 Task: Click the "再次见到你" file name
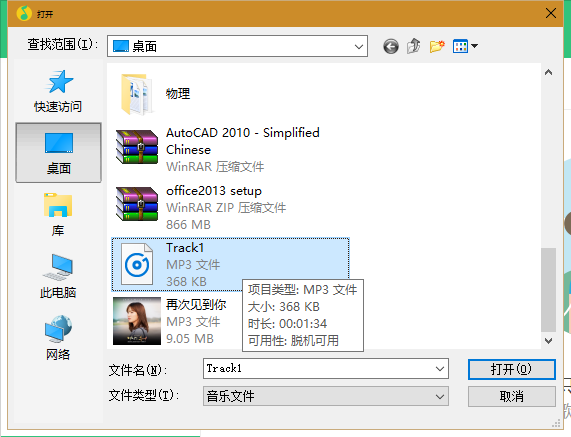coord(196,304)
